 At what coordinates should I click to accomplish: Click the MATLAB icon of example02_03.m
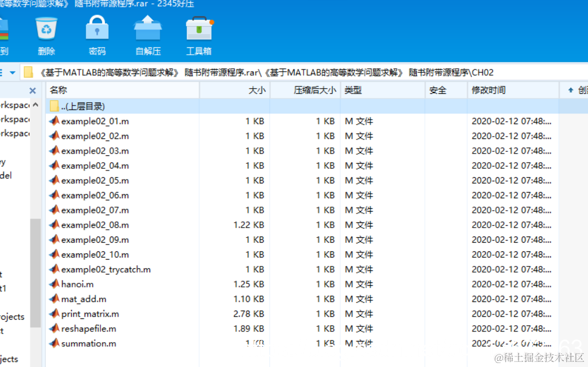(54, 151)
